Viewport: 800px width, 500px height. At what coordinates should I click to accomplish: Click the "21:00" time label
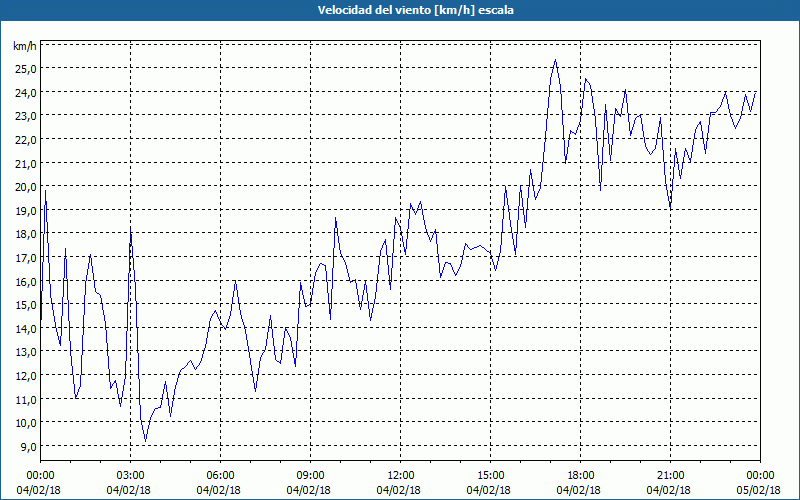[670, 476]
